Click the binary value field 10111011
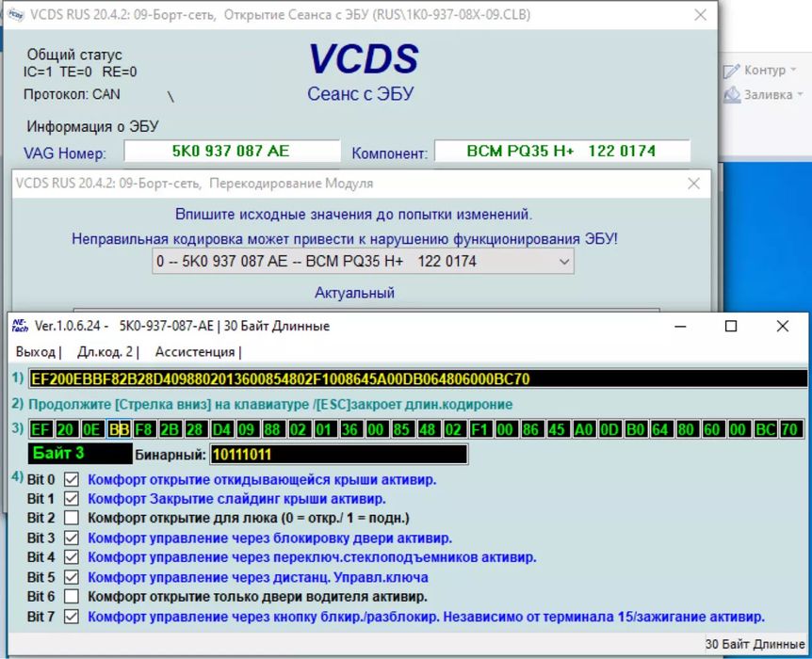The height and width of the screenshot is (659, 812). (x=339, y=455)
